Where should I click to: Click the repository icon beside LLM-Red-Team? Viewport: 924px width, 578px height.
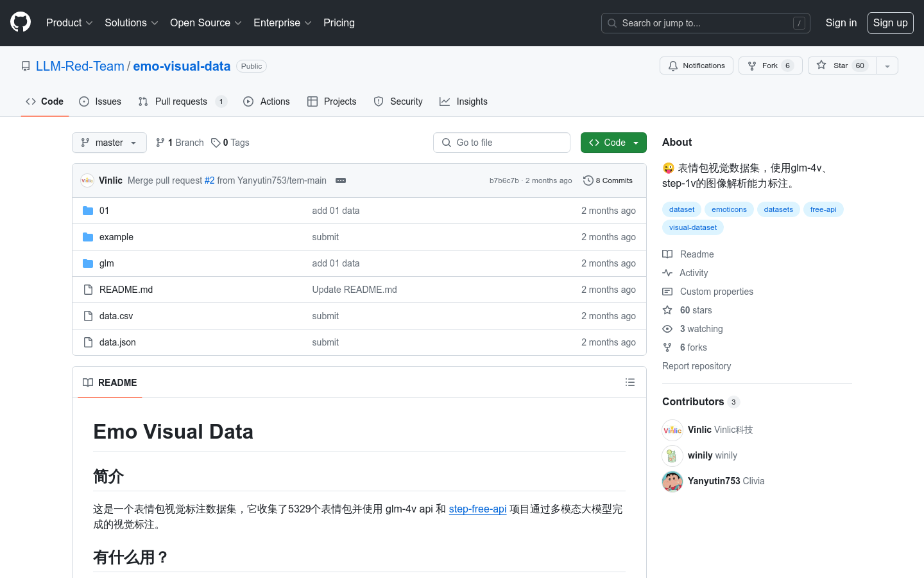coord(26,66)
